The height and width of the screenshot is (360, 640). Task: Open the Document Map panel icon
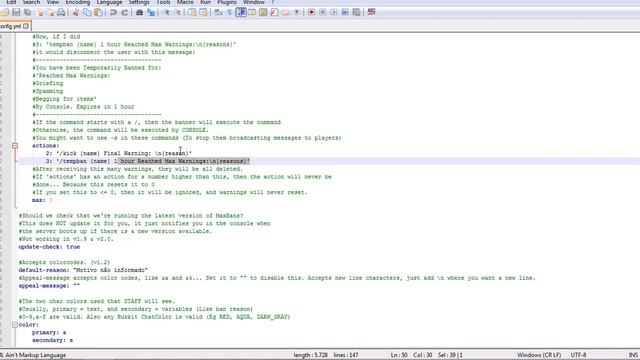pyautogui.click(x=263, y=12)
